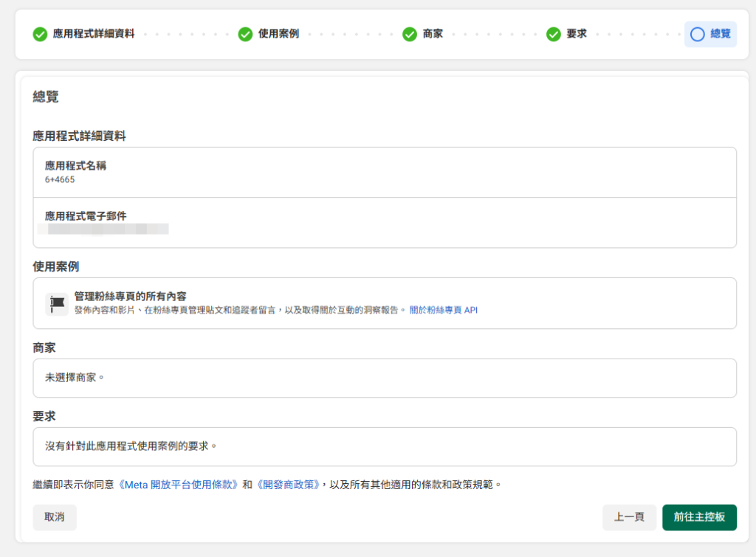Open the 關於粉絲專頁 API link
The height and width of the screenshot is (557, 756).
coord(443,311)
